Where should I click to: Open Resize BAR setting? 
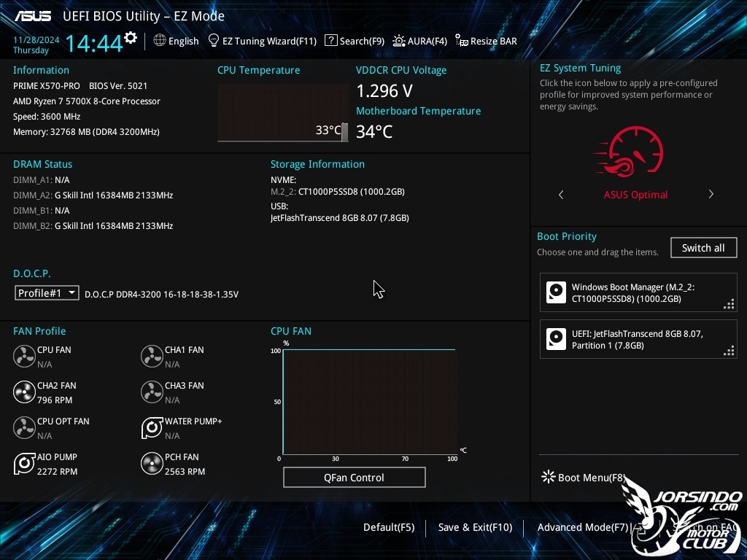tap(494, 41)
